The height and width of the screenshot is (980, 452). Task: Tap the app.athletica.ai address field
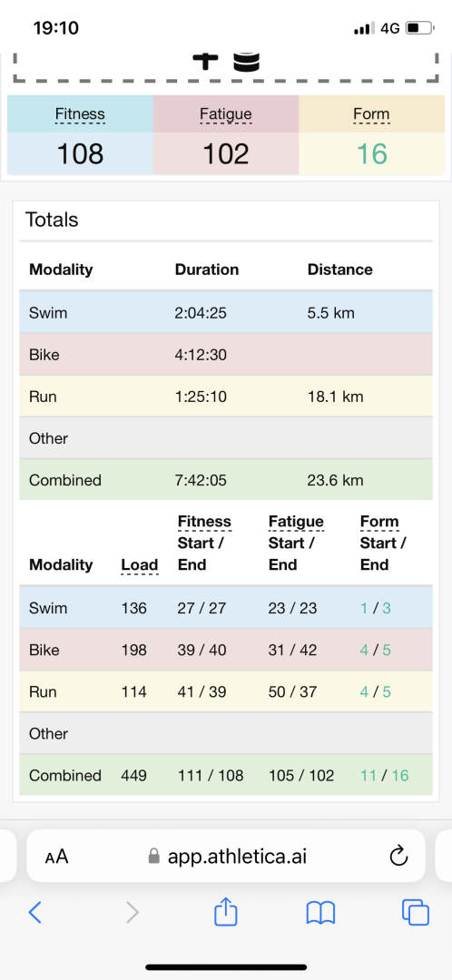pos(226,857)
